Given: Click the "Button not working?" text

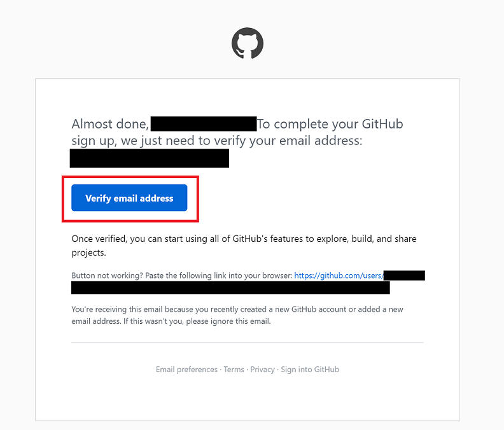Looking at the screenshot, I should 108,275.
